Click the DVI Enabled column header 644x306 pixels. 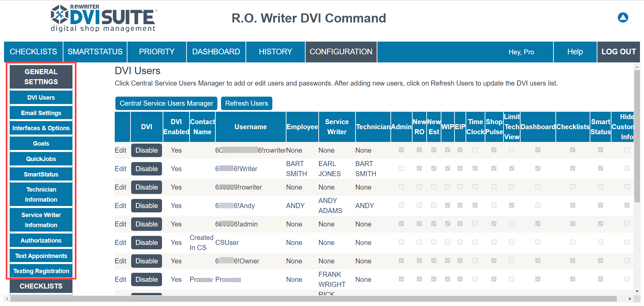[x=176, y=127]
